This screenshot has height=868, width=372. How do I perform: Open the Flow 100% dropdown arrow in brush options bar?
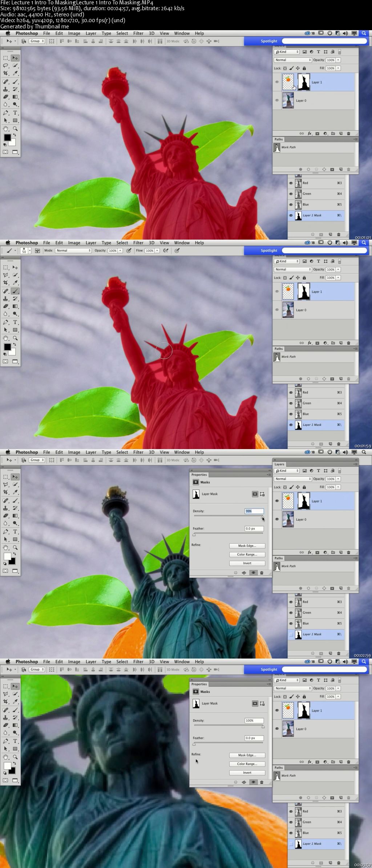157,251
